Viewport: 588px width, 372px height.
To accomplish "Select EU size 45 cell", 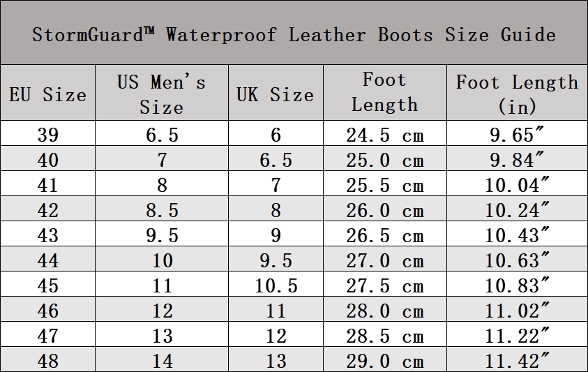I will pyautogui.click(x=48, y=284).
